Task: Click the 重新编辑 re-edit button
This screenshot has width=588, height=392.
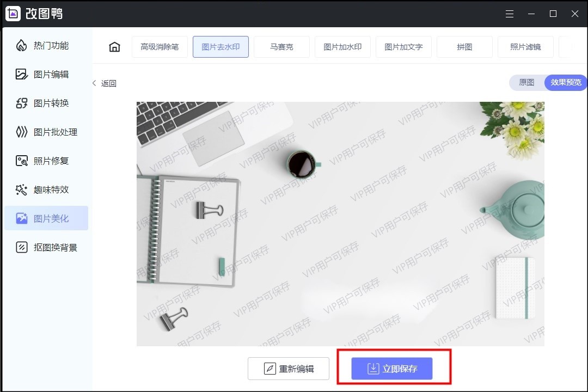Action: pyautogui.click(x=288, y=369)
